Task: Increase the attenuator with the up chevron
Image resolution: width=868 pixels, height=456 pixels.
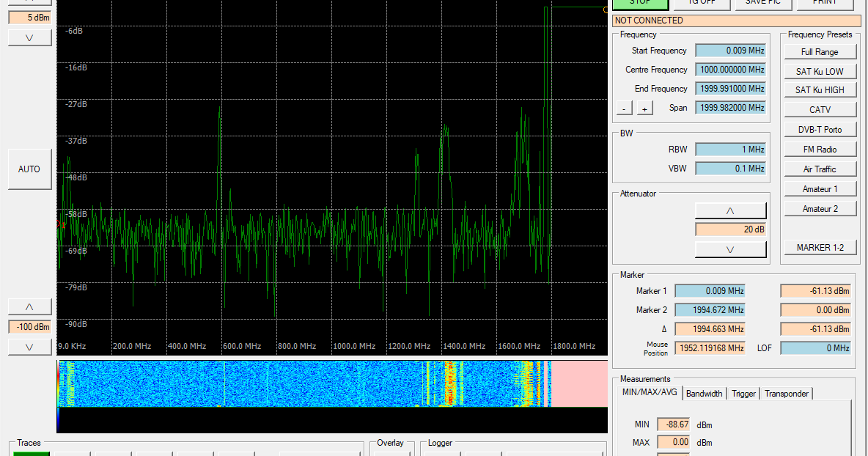Action: pyautogui.click(x=730, y=210)
